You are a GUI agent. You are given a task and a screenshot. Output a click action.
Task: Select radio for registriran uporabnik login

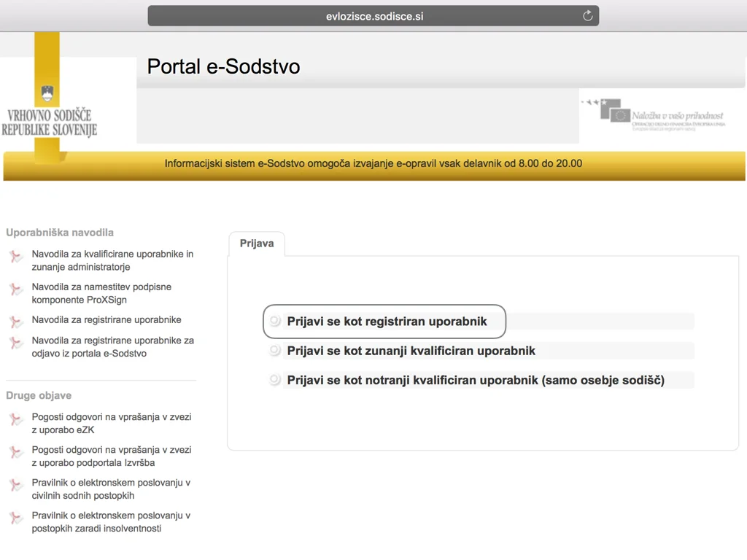274,321
